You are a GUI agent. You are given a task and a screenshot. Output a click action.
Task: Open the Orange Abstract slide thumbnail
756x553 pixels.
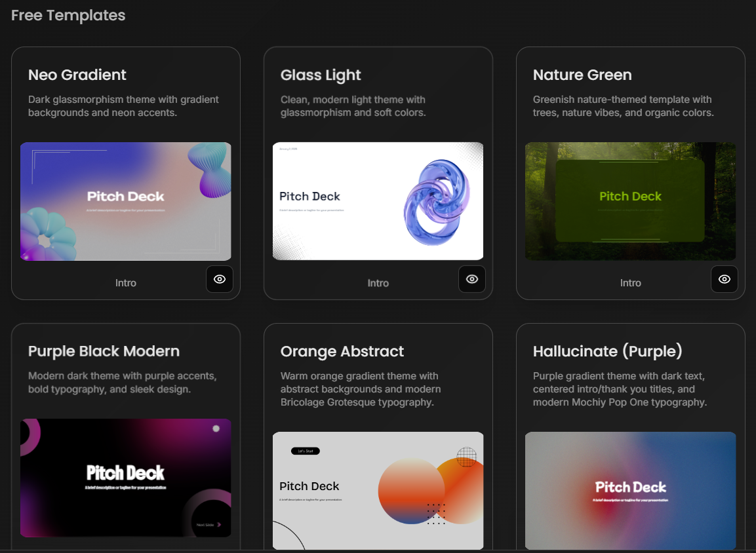tap(378, 491)
